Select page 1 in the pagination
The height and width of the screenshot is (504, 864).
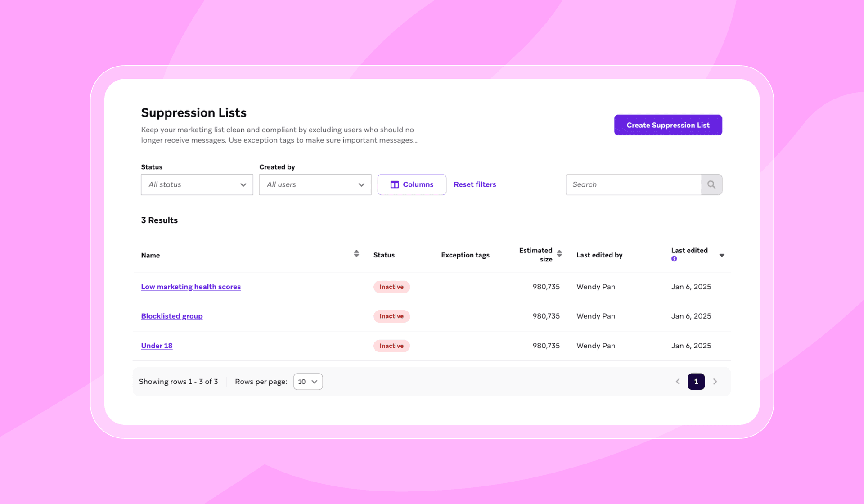point(696,381)
